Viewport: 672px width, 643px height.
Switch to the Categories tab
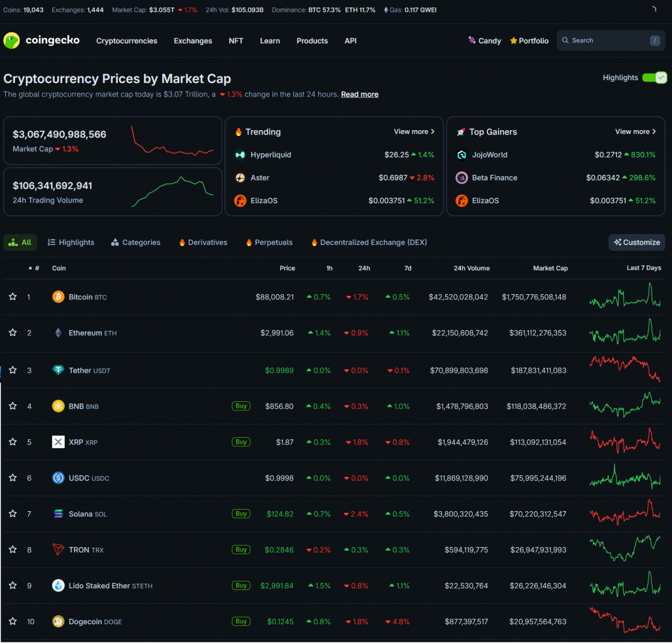point(136,243)
